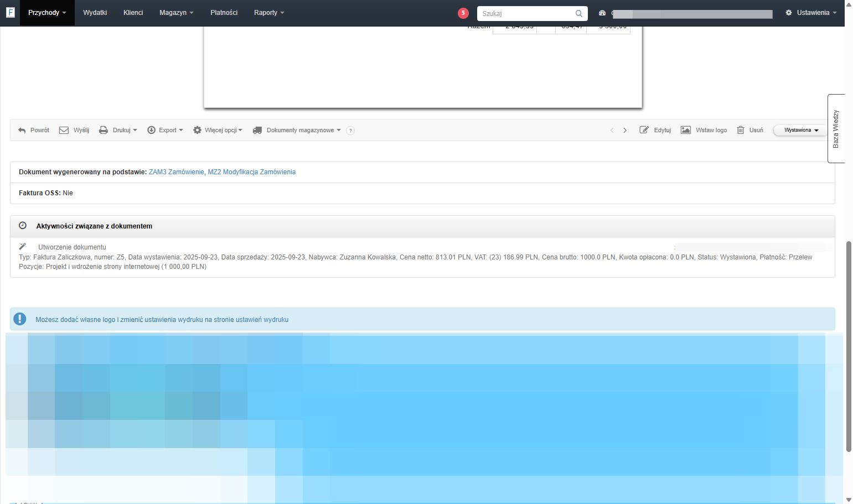Click the blue exclamation info icon
853x504 pixels.
pyautogui.click(x=20, y=319)
